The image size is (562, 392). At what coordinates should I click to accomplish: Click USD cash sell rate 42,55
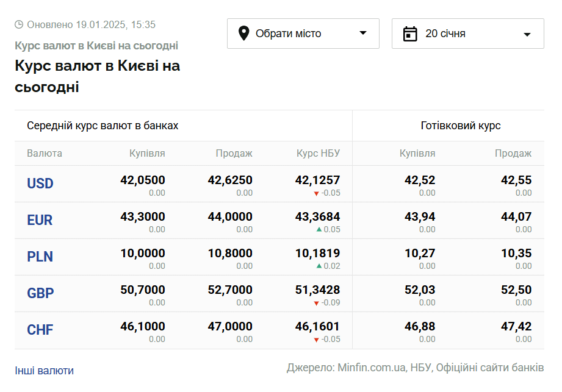click(516, 180)
